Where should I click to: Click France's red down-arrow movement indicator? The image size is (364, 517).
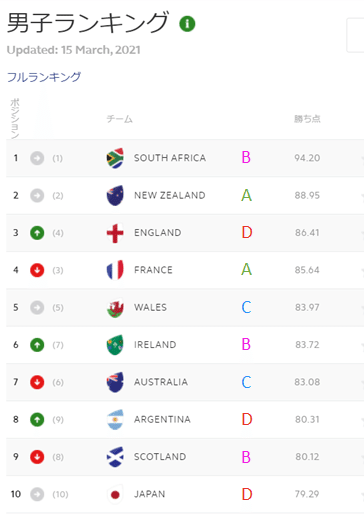pyautogui.click(x=37, y=270)
